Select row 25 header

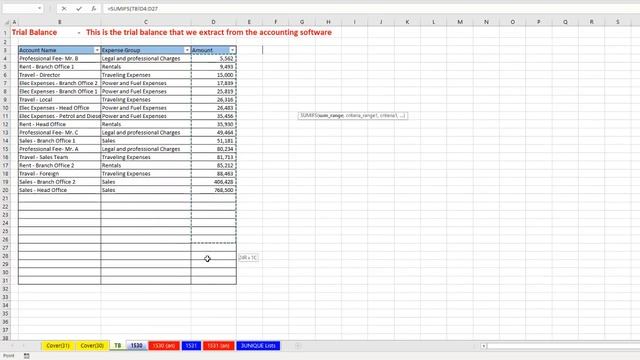tap(5, 231)
